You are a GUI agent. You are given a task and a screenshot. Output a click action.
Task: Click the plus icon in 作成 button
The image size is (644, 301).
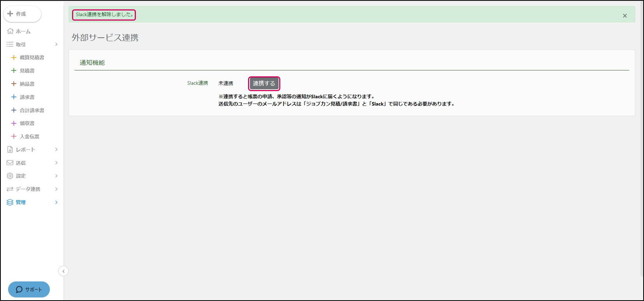10,14
